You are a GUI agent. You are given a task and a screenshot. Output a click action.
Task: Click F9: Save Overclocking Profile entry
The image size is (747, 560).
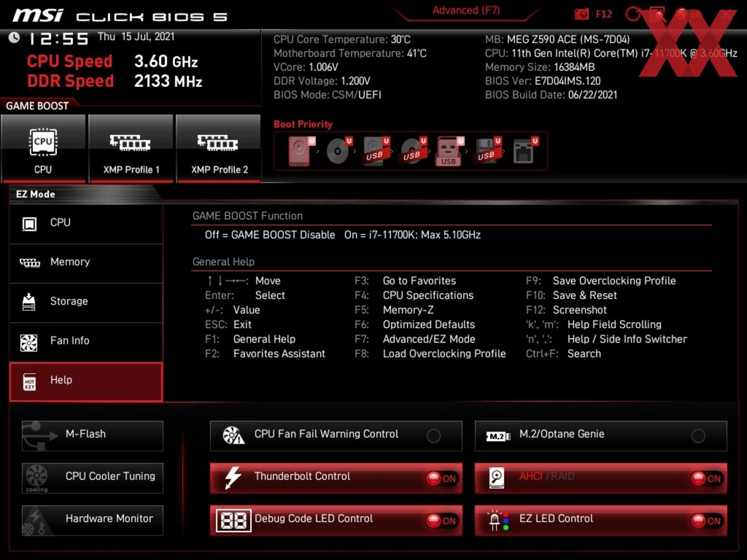coord(601,281)
